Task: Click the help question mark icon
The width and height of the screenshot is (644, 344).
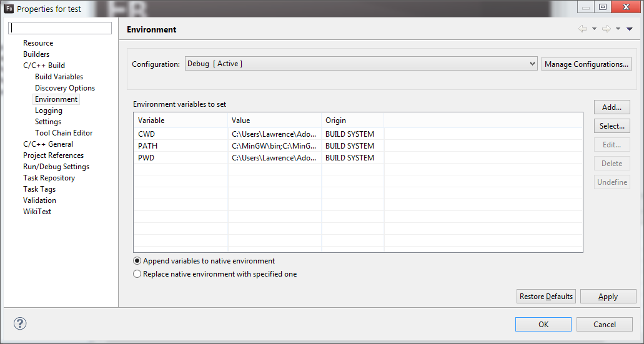Action: [20, 323]
